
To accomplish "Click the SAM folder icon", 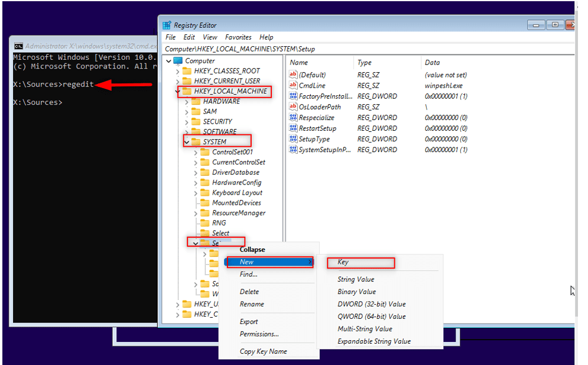I will [x=196, y=111].
